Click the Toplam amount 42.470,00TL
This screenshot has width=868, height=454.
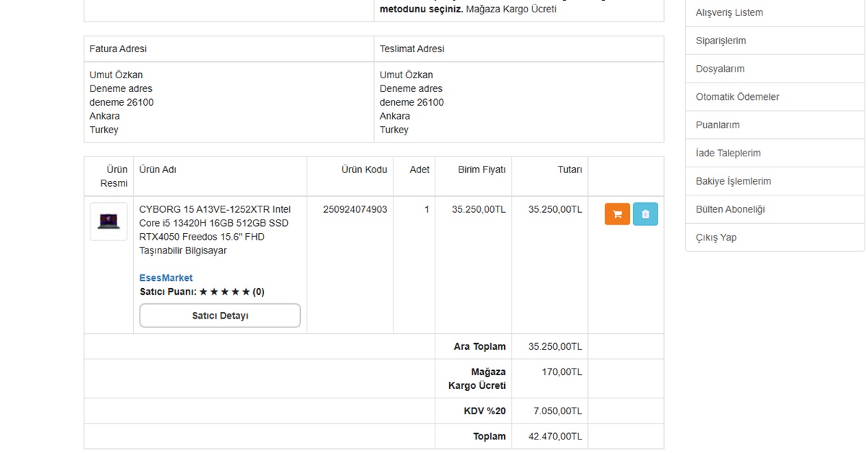pyautogui.click(x=555, y=437)
